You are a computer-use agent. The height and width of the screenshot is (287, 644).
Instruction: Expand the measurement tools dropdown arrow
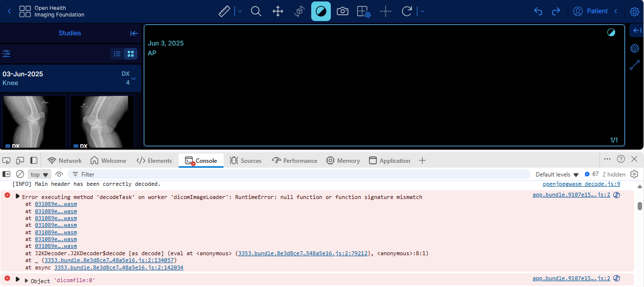(240, 11)
